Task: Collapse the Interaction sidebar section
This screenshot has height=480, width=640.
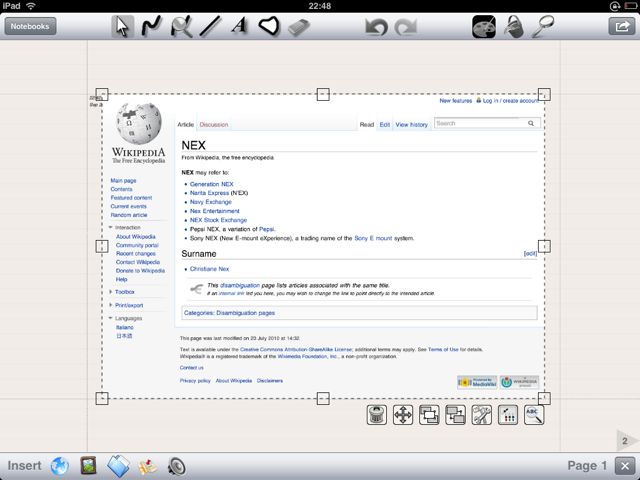Action: tap(125, 227)
